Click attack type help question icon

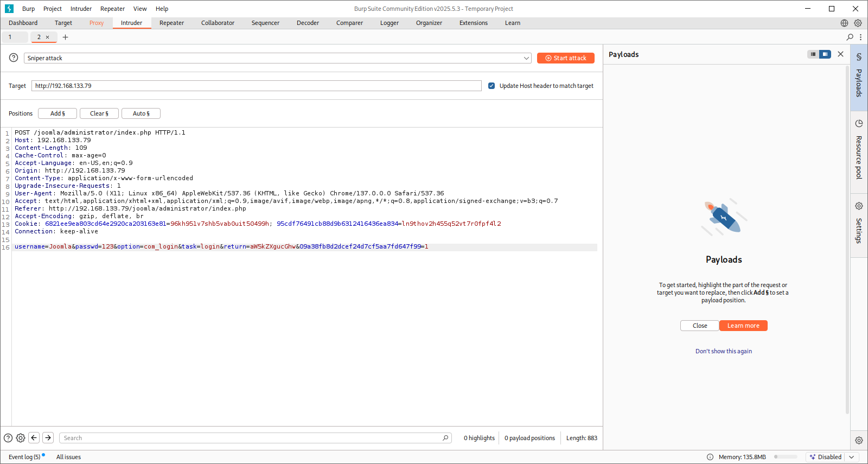tap(14, 58)
